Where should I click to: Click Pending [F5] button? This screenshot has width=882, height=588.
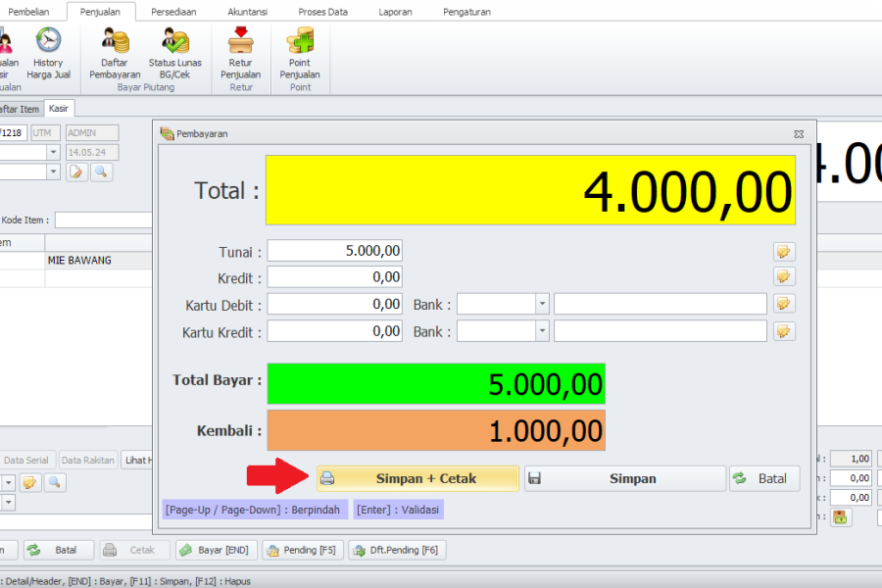pyautogui.click(x=303, y=550)
